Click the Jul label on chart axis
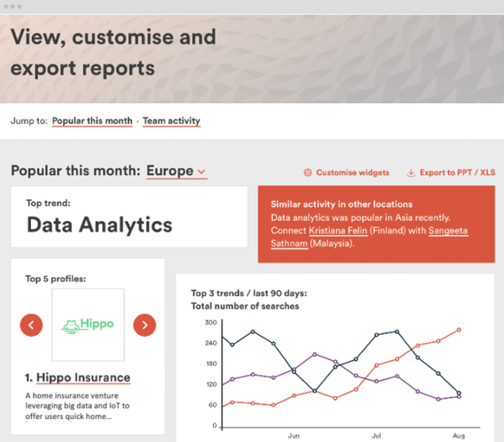Image resolution: width=504 pixels, height=442 pixels. pyautogui.click(x=376, y=436)
